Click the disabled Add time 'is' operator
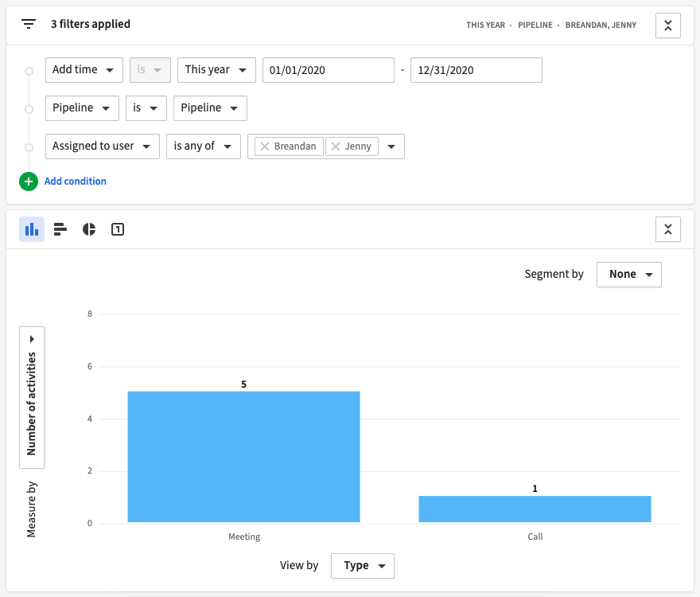 click(150, 70)
